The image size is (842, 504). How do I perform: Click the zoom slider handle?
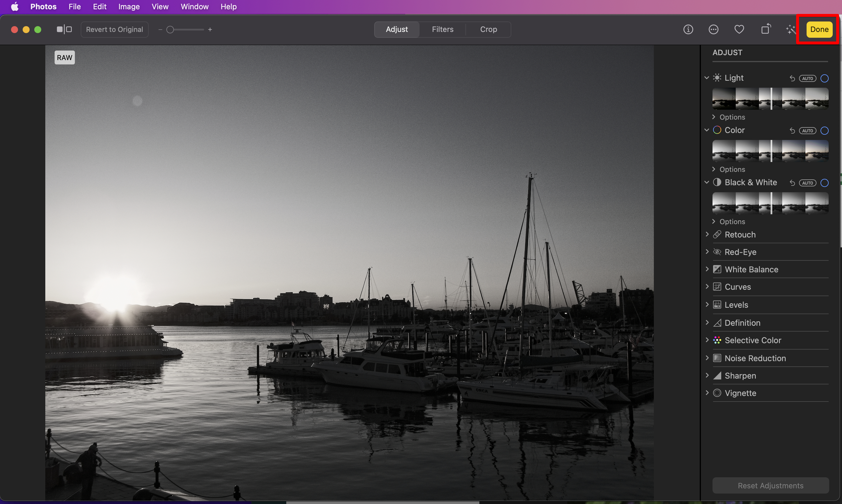coord(170,30)
